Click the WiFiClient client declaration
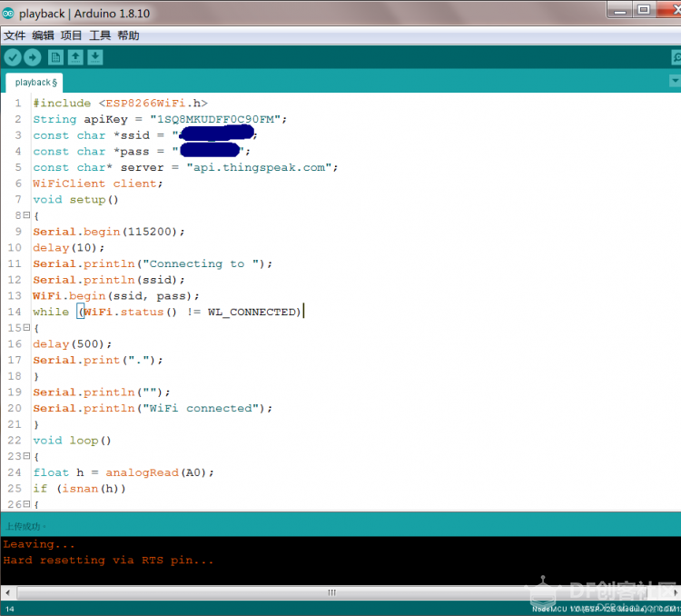The height and width of the screenshot is (616, 681). 98,184
